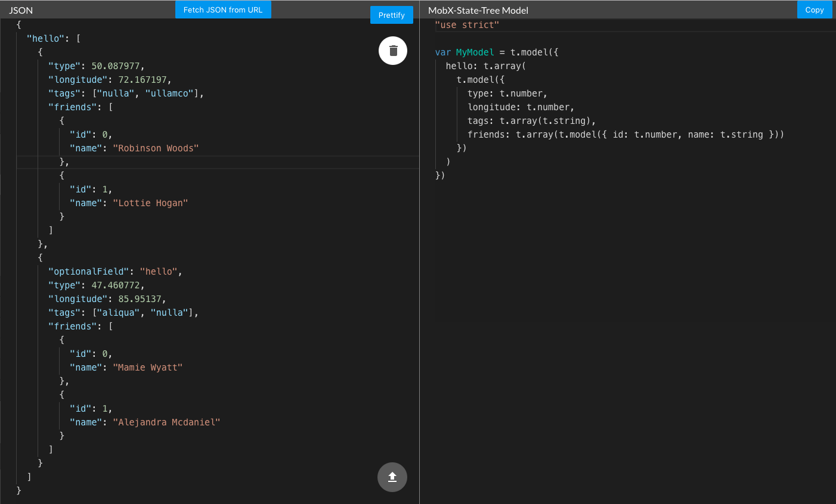The image size is (836, 504).
Task: Click the name "Mamie Wyatt"
Action: pos(148,368)
